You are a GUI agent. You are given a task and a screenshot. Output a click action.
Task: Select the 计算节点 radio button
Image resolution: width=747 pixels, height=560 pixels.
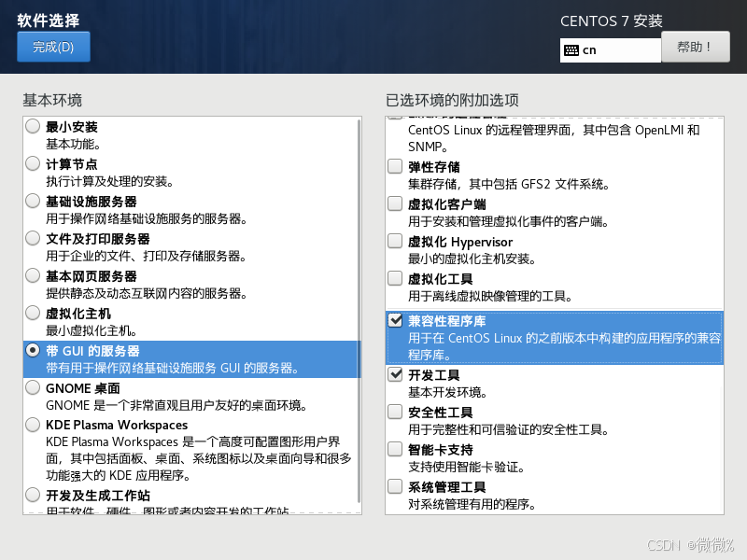(33, 164)
